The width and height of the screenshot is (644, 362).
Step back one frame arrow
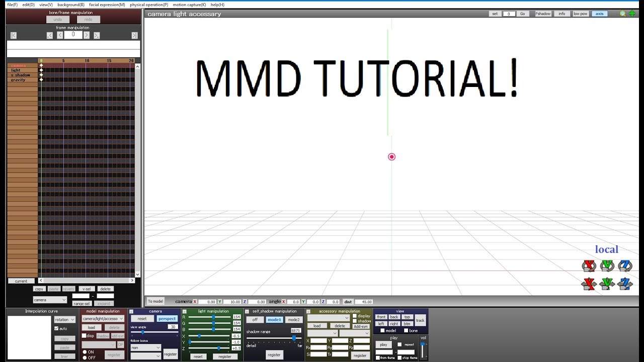60,35
